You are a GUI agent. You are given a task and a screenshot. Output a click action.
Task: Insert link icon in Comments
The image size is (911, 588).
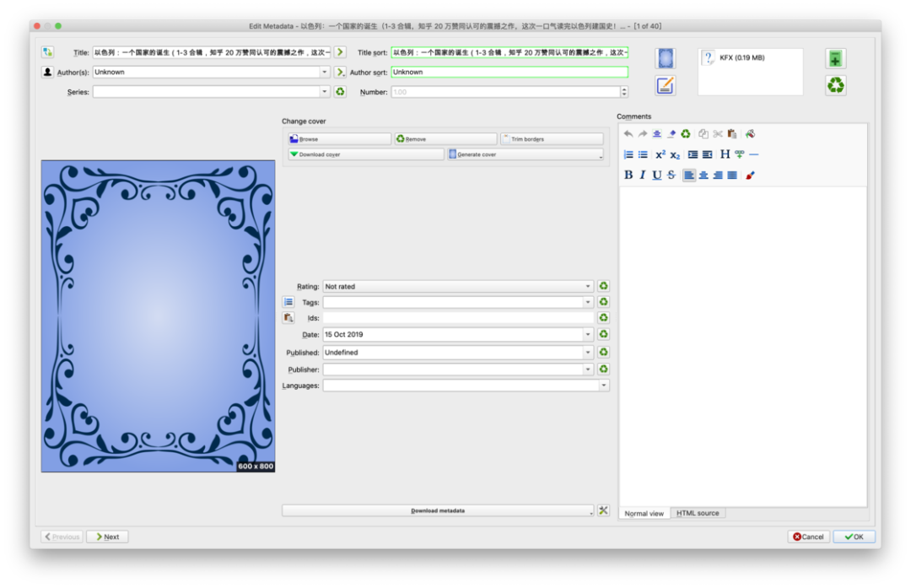[740, 154]
